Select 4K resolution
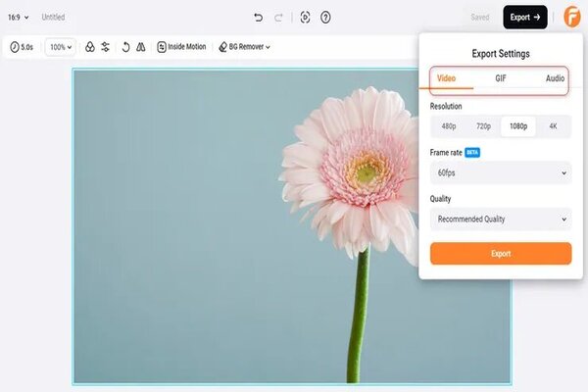Screen dimensions: 588x392 553,126
